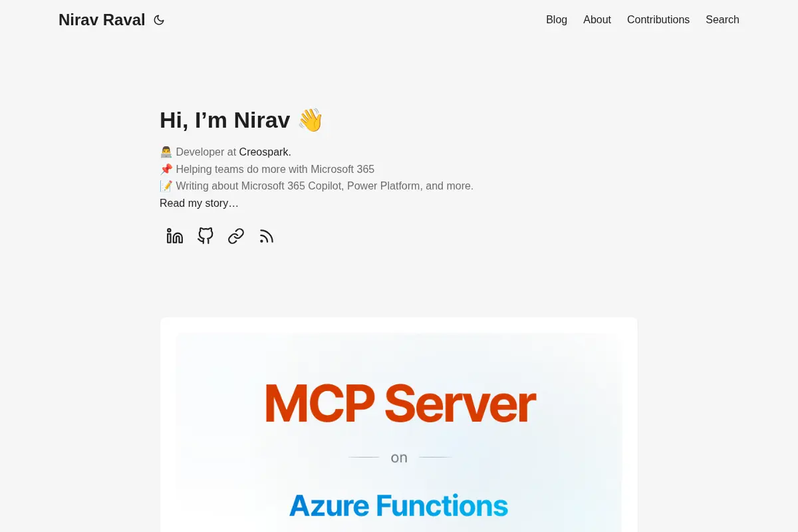Viewport: 798px width, 532px height.
Task: Open the GitHub profile icon
Action: coord(205,236)
